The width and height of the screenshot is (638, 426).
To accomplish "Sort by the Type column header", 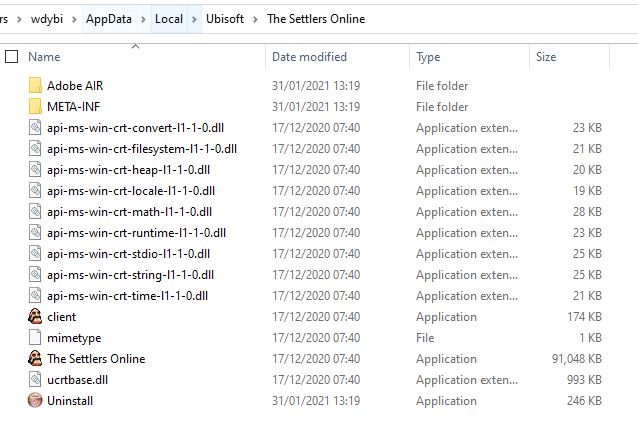I will (428, 57).
